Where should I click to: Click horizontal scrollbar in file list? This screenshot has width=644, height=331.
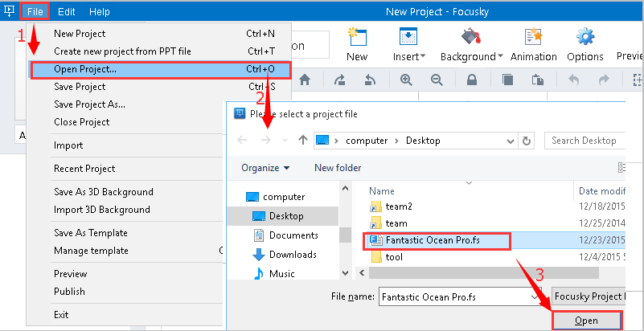(x=484, y=273)
